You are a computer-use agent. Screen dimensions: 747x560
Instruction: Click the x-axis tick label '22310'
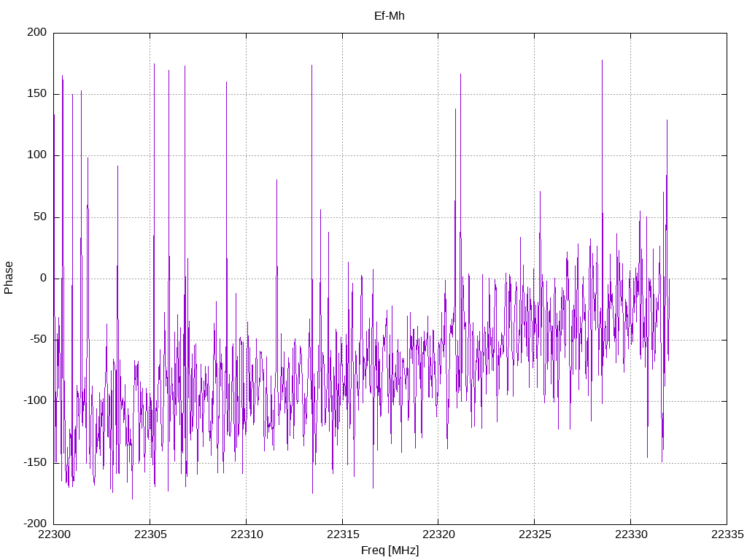click(x=247, y=534)
